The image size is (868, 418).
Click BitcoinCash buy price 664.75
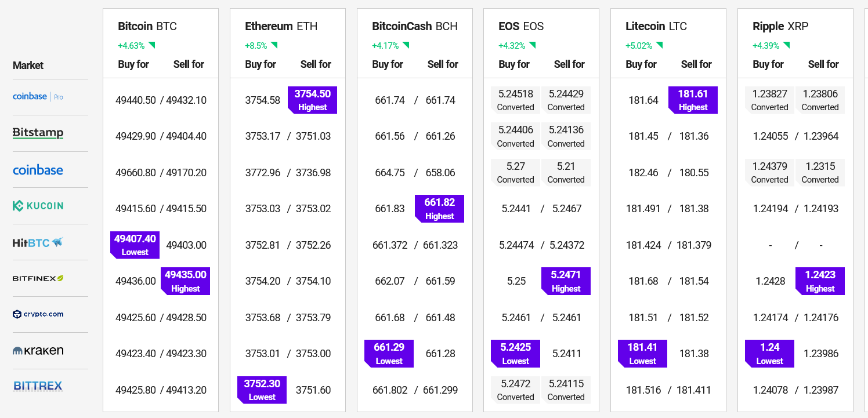pos(390,173)
